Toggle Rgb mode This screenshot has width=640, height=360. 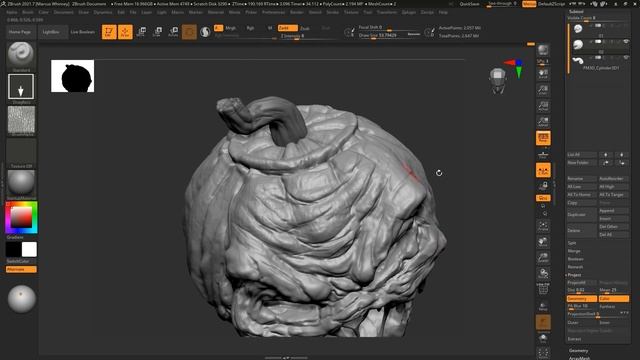[x=250, y=28]
